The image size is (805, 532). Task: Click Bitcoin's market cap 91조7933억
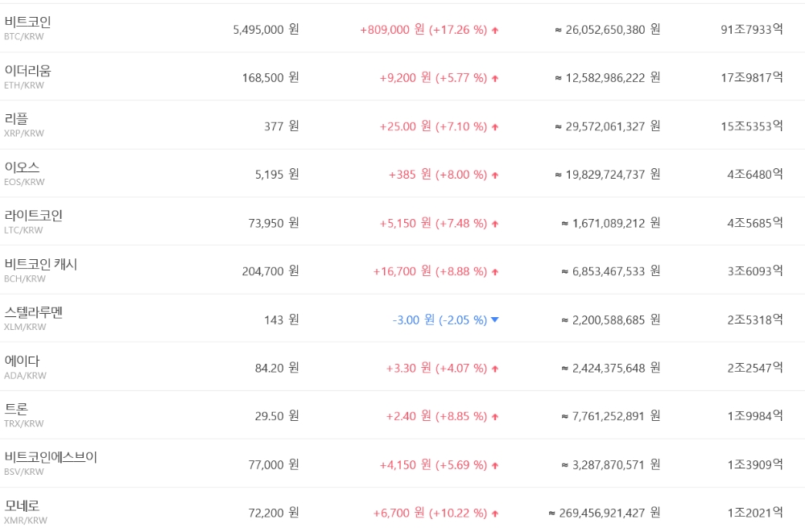pyautogui.click(x=752, y=29)
